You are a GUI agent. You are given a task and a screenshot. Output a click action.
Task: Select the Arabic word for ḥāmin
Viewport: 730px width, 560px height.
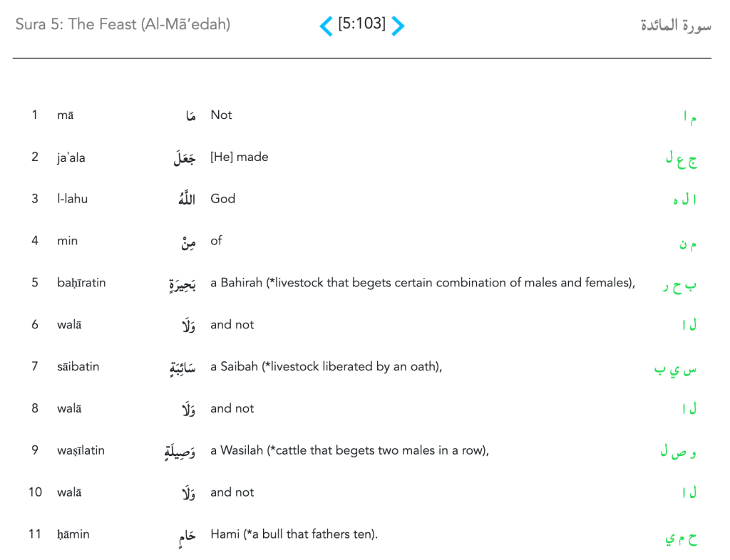(x=187, y=536)
